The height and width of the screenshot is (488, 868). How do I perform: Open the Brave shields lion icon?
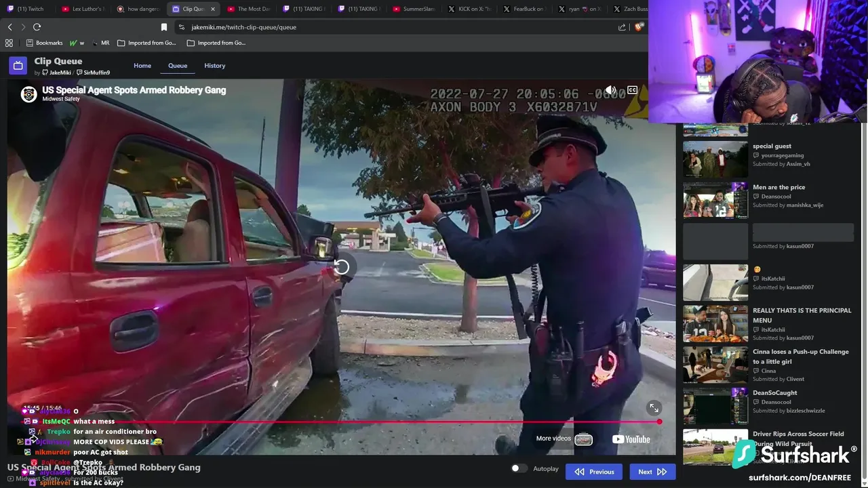pyautogui.click(x=639, y=27)
